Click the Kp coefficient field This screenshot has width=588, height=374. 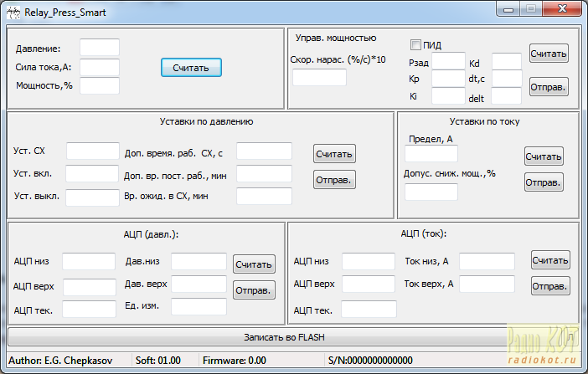point(448,79)
